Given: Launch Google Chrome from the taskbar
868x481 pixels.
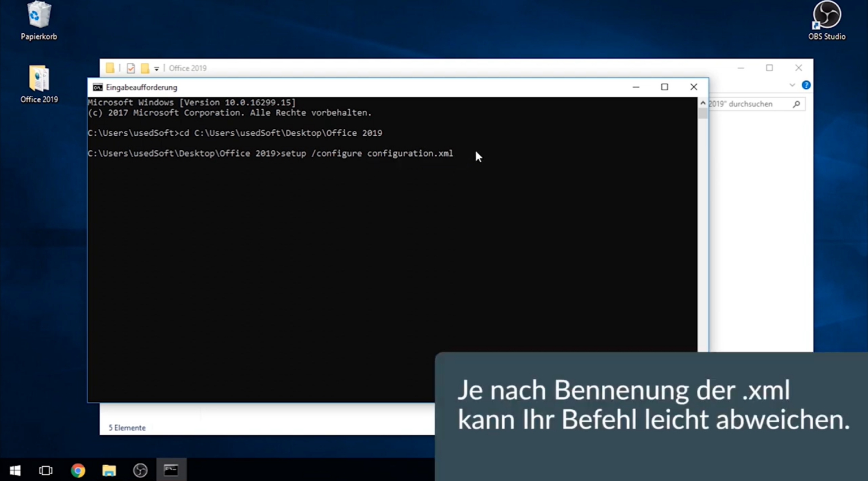Looking at the screenshot, I should [x=77, y=470].
